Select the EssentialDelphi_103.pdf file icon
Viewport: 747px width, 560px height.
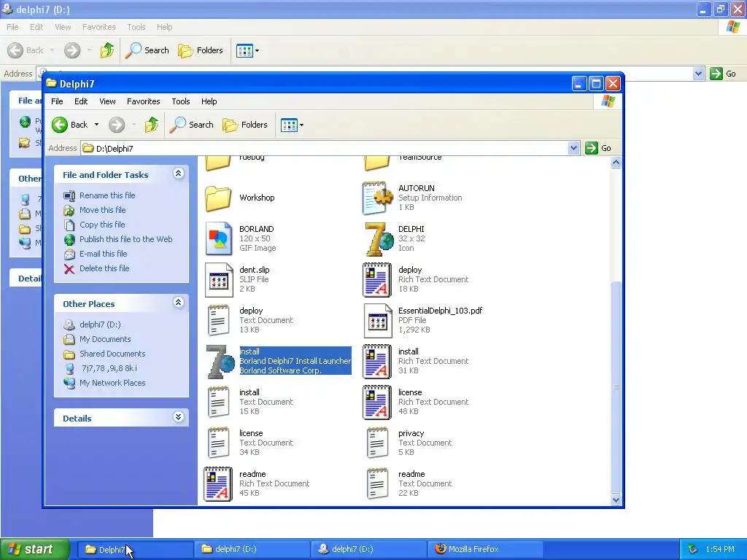pos(378,321)
